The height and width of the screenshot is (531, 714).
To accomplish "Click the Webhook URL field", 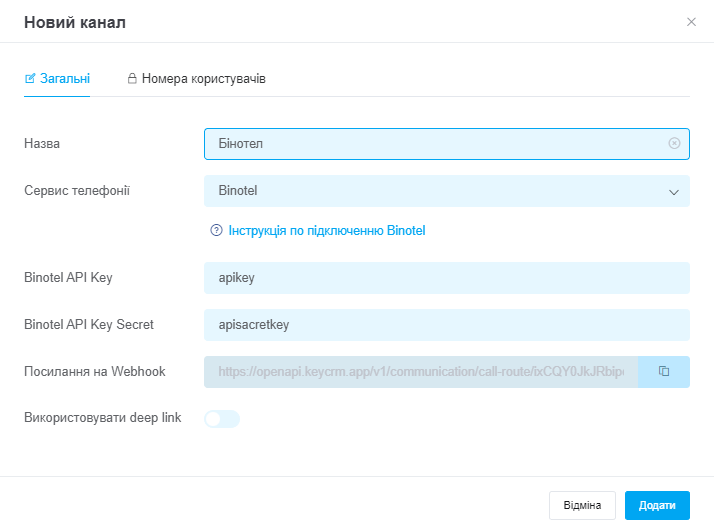I will pos(421,372).
